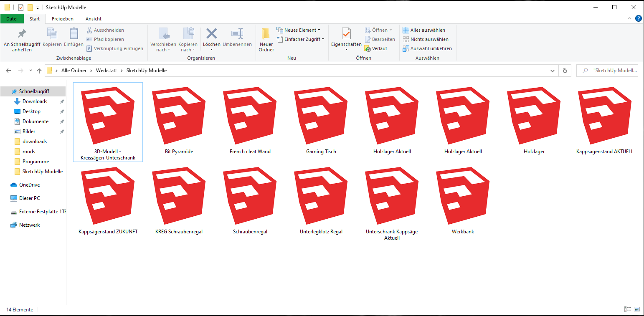This screenshot has width=644, height=316.
Task: Switch to details list view in status bar
Action: coord(627,309)
